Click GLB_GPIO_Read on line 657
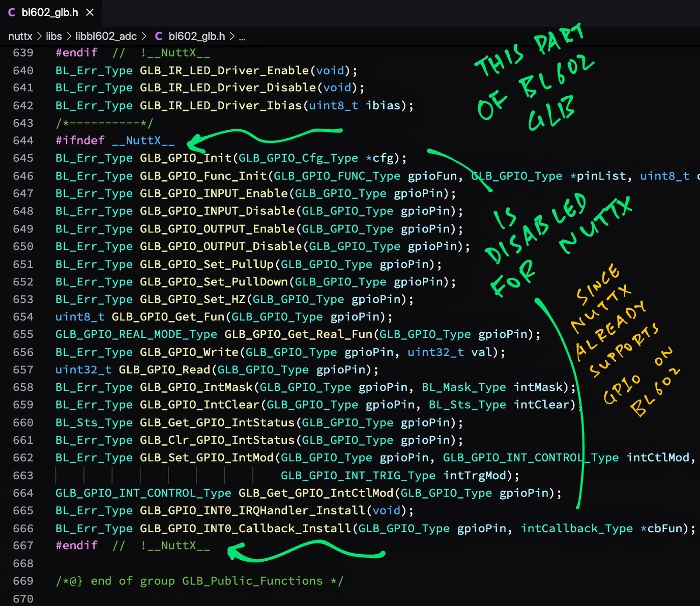 point(164,370)
